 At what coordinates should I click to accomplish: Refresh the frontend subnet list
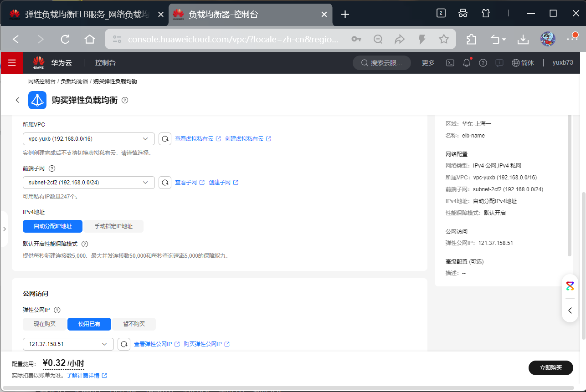(x=165, y=183)
